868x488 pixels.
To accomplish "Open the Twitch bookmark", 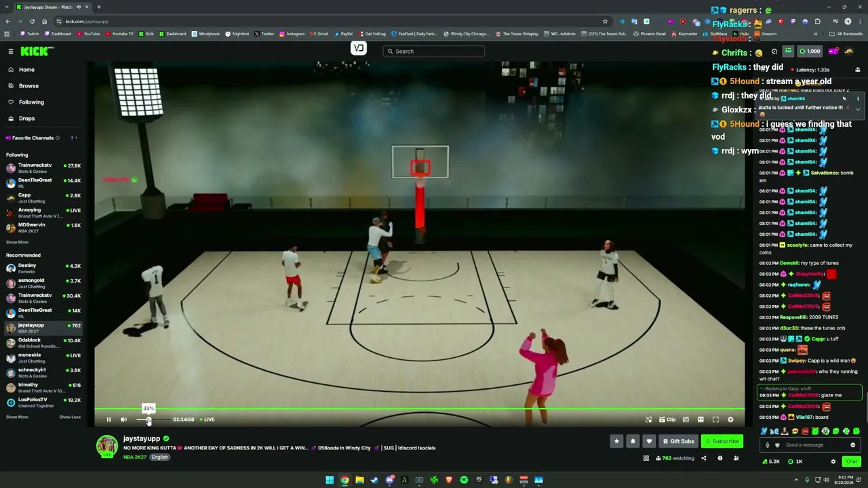I will (x=29, y=33).
